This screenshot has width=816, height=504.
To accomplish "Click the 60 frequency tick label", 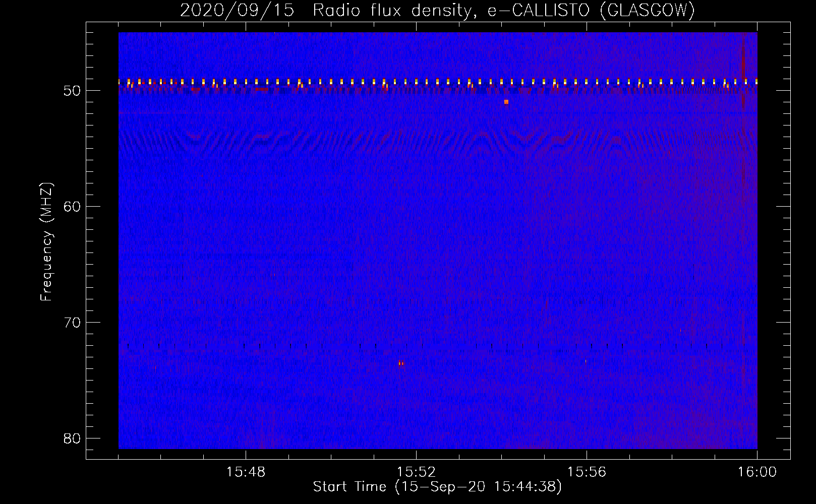I will click(73, 207).
